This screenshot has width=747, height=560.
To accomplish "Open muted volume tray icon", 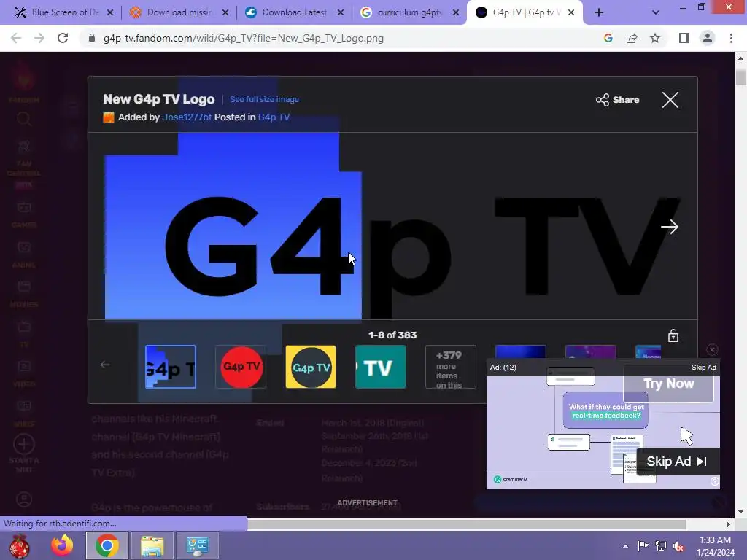I will (678, 546).
